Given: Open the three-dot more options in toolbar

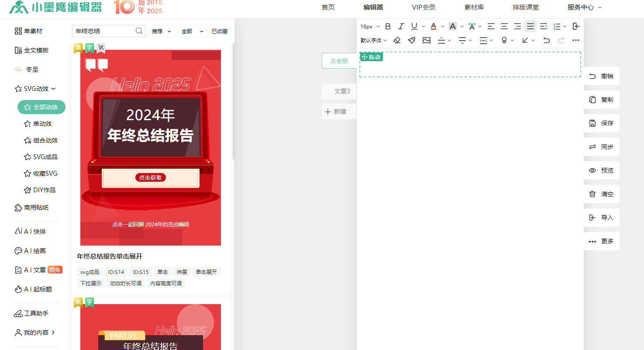Looking at the screenshot, I should [x=576, y=40].
